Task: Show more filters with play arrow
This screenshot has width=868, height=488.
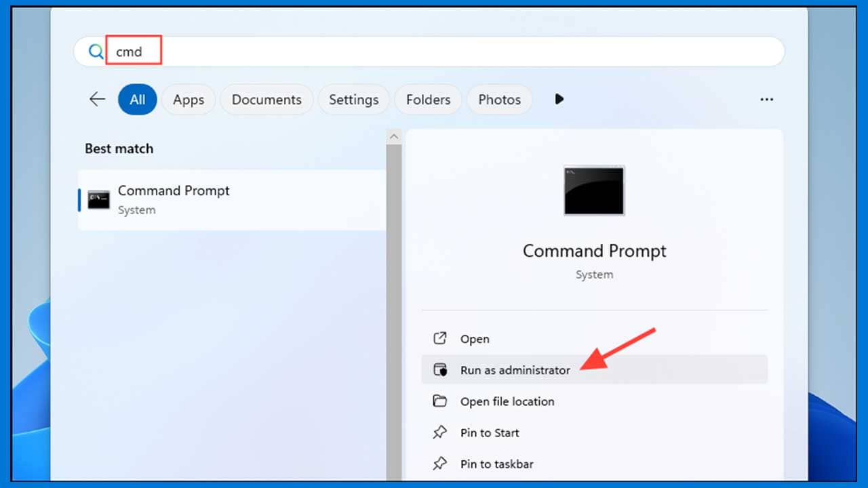Action: pos(559,99)
